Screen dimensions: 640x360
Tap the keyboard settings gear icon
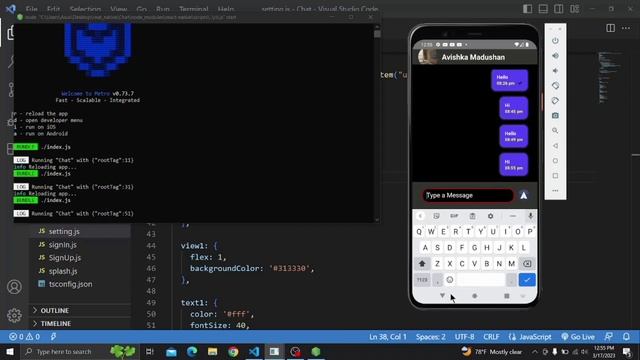(490, 216)
